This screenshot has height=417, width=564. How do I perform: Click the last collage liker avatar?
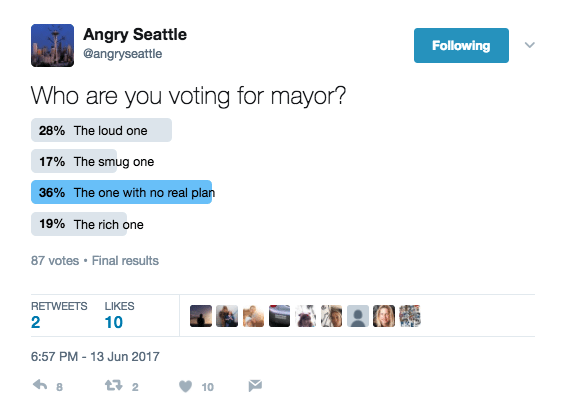(410, 316)
